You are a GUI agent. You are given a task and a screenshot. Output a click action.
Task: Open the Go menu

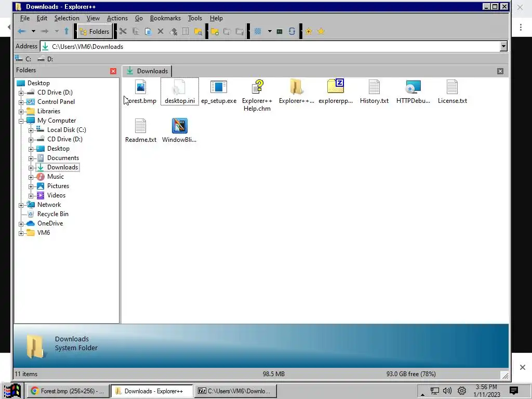(139, 18)
